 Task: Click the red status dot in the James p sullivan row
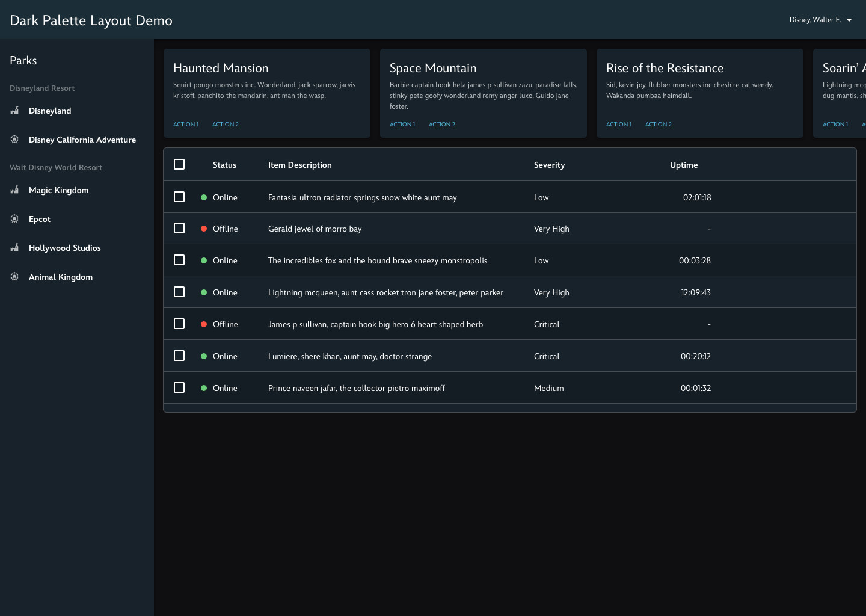[204, 324]
